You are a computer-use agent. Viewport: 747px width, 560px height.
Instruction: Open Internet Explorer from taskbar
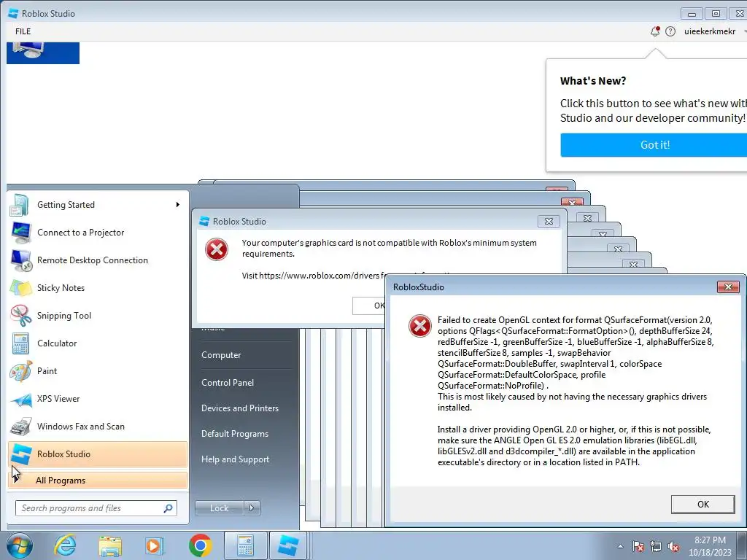coord(65,545)
